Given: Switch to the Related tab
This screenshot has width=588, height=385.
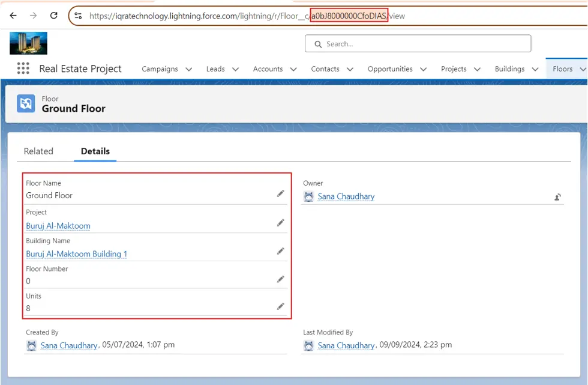Looking at the screenshot, I should tap(38, 151).
